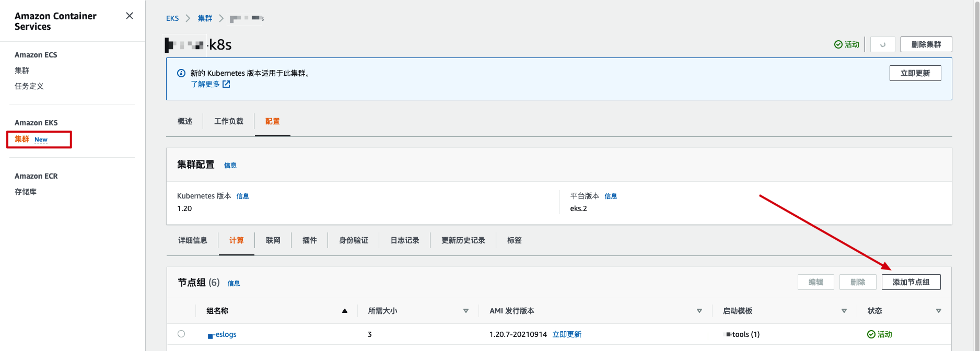Viewport: 980px width, 351px height.
Task: Click the 删除集群 button
Action: pos(926,44)
